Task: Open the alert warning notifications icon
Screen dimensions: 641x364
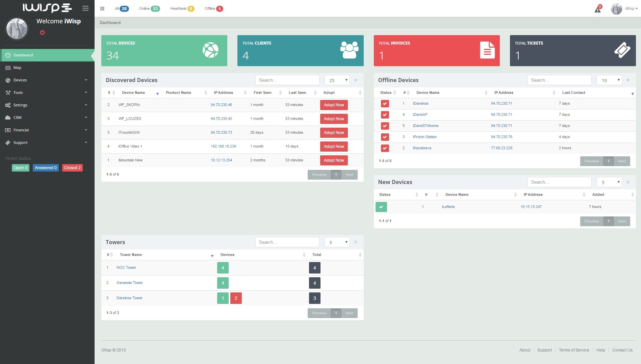Action: [597, 9]
